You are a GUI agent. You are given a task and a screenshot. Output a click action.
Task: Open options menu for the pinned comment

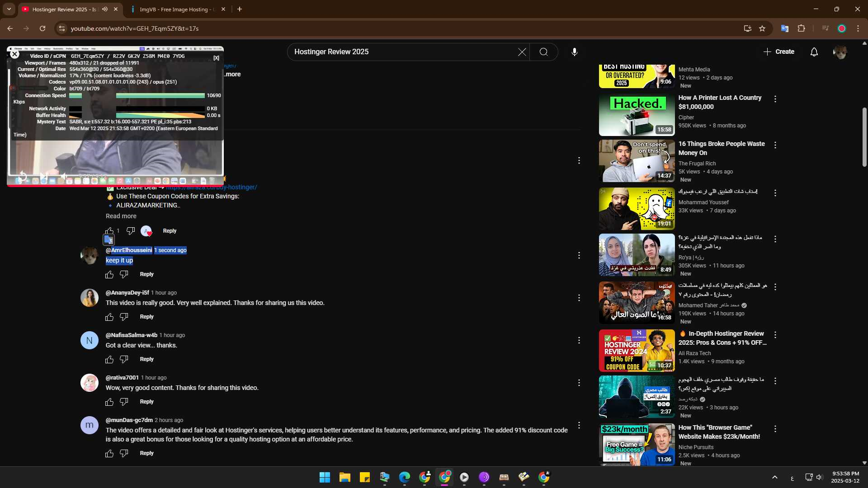click(579, 160)
